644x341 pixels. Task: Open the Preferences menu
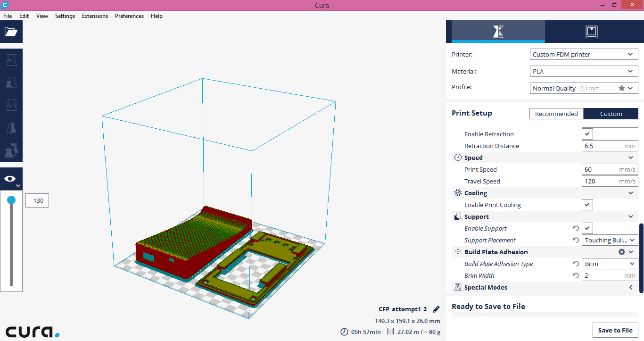129,16
